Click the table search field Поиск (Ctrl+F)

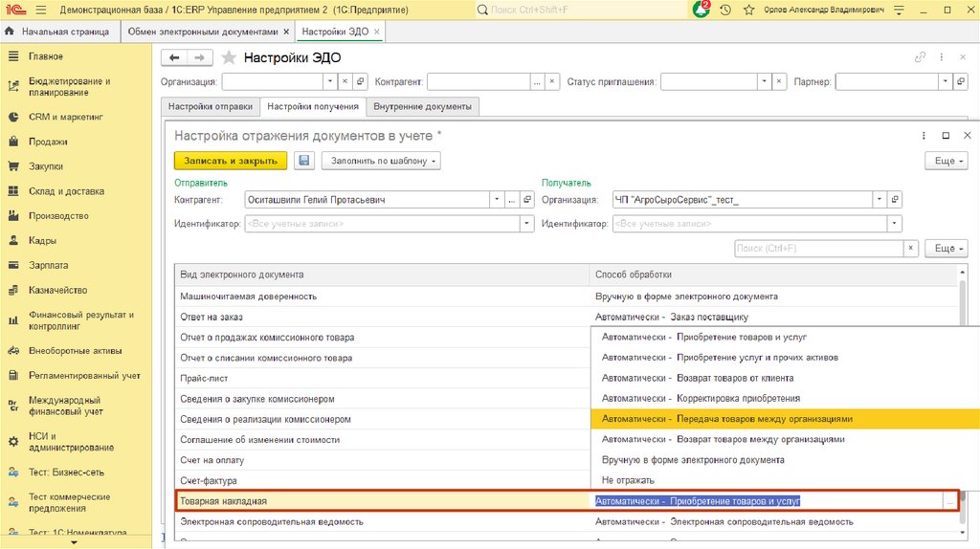[x=818, y=249]
